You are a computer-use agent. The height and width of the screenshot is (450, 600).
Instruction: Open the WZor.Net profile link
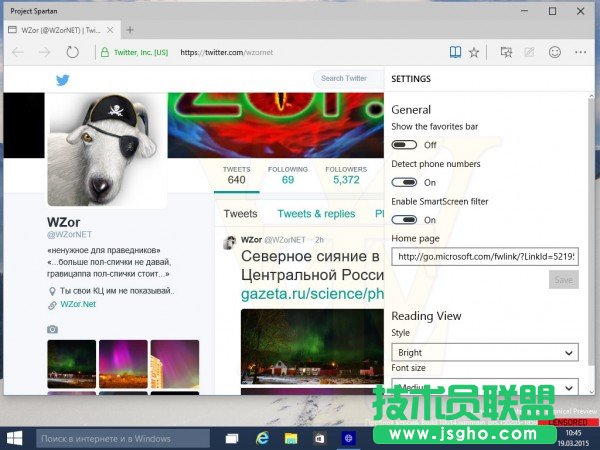coord(78,304)
